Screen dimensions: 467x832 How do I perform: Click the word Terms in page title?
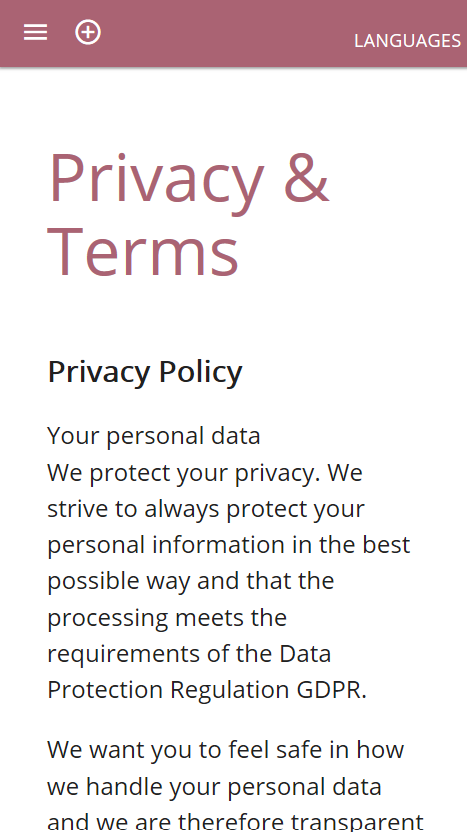(x=143, y=251)
